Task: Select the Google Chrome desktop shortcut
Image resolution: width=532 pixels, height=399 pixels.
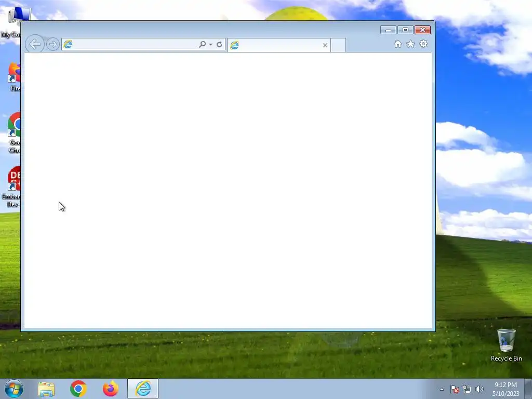Action: (14, 132)
